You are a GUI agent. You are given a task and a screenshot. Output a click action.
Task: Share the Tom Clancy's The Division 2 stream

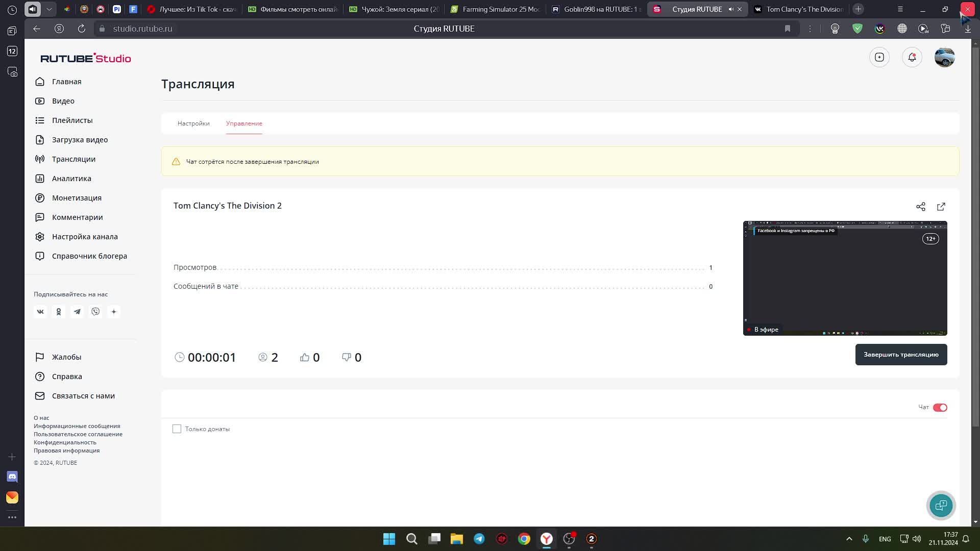tap(921, 207)
